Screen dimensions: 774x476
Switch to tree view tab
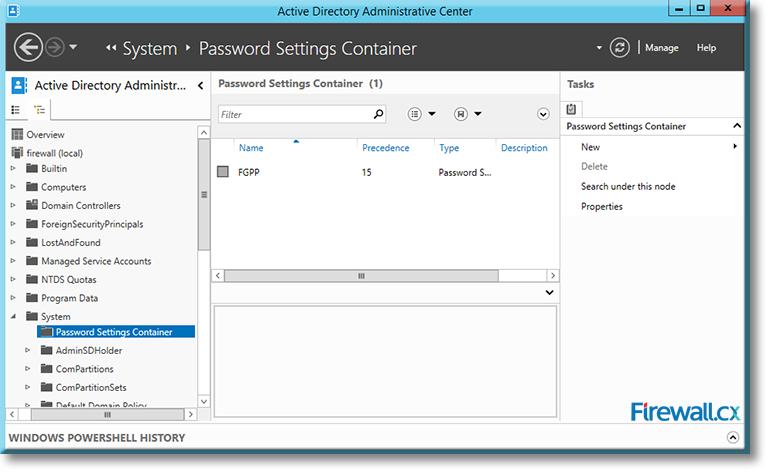coord(39,110)
